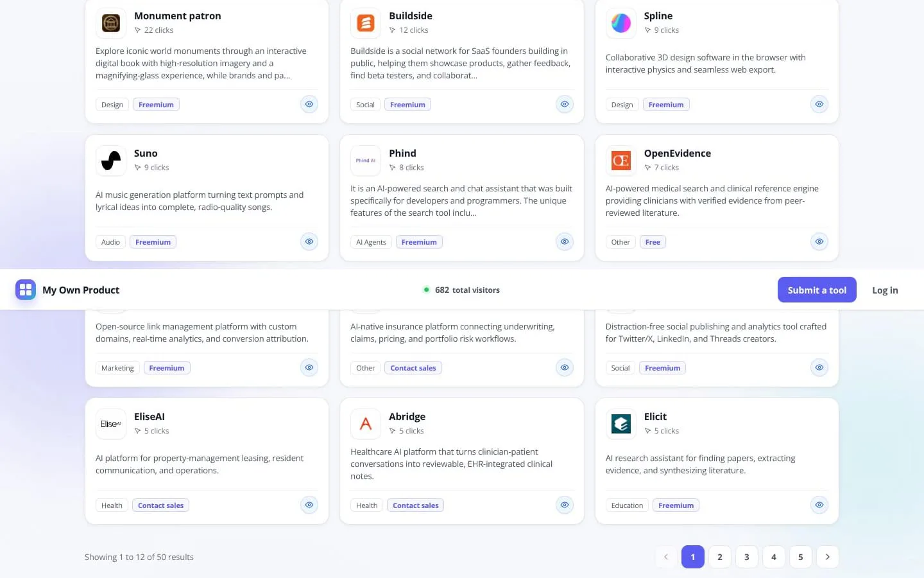Select page 1 in pagination
The image size is (924, 578).
[x=693, y=557]
